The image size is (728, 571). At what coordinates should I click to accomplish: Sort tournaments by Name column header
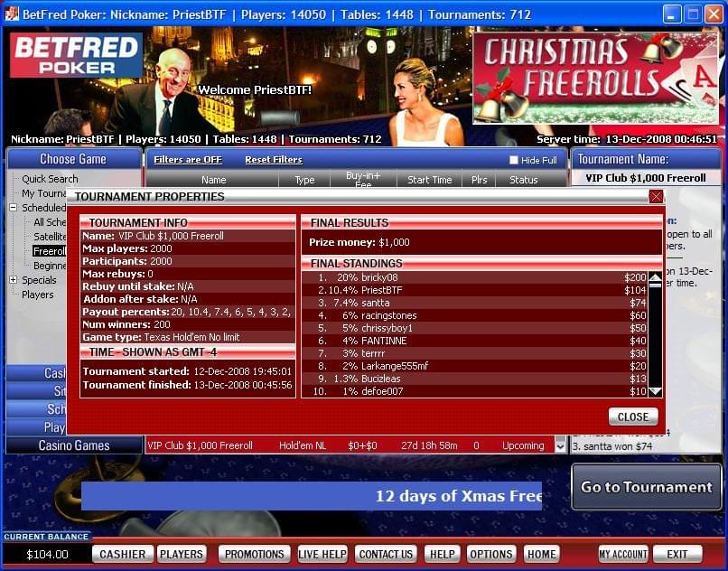pos(213,180)
